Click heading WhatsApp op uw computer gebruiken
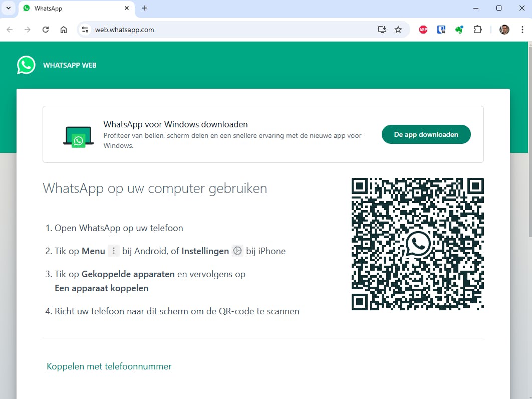Image resolution: width=532 pixels, height=399 pixels. pyautogui.click(x=155, y=188)
